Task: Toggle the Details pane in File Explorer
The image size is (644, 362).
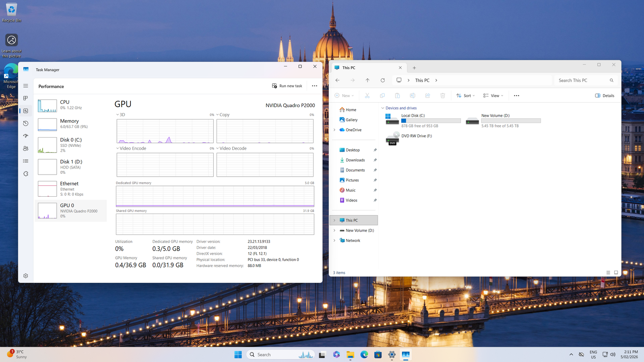Action: click(605, 96)
